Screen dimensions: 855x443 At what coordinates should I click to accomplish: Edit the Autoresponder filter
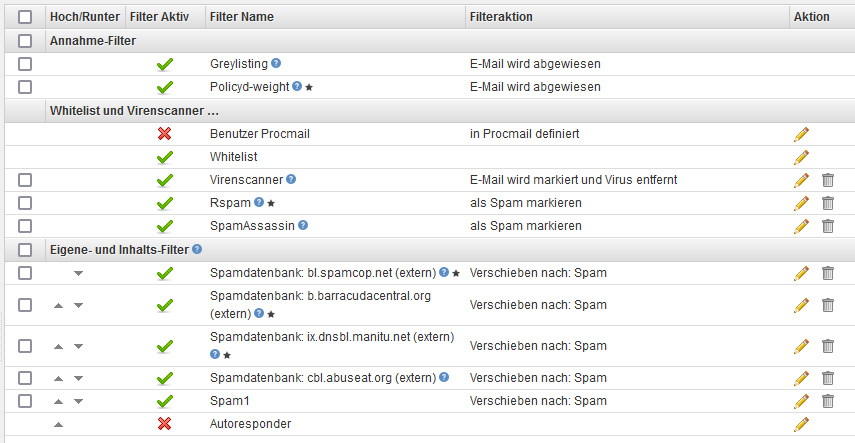click(801, 424)
